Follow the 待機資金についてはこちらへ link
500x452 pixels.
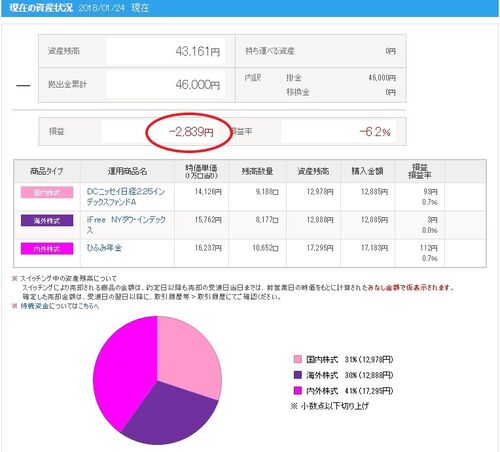pyautogui.click(x=60, y=306)
